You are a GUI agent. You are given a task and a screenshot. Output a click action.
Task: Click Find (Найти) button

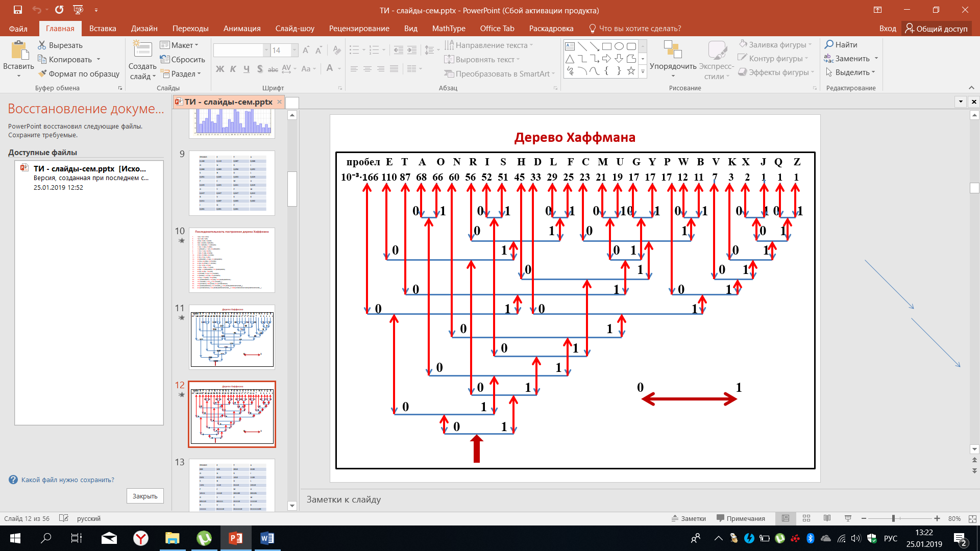tap(841, 45)
